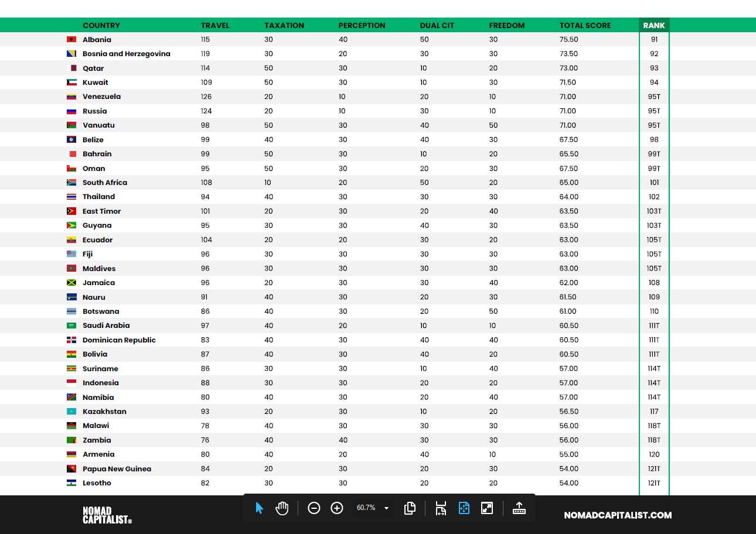Select the Armenia country name

point(98,454)
